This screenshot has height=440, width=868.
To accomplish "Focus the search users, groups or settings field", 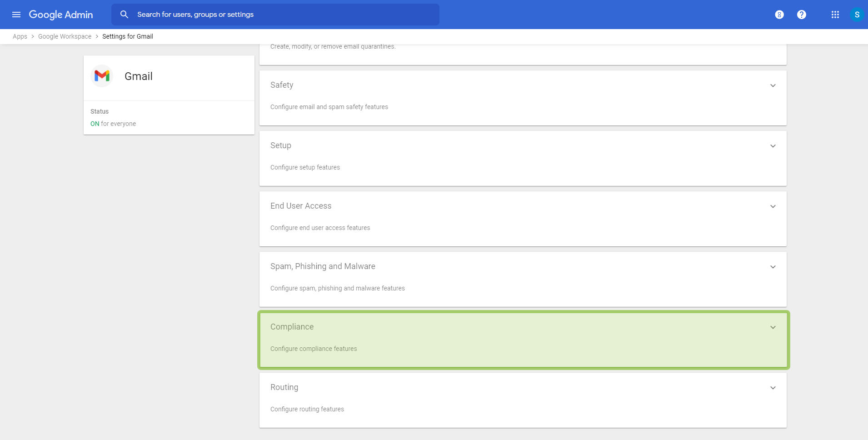I will pos(275,15).
